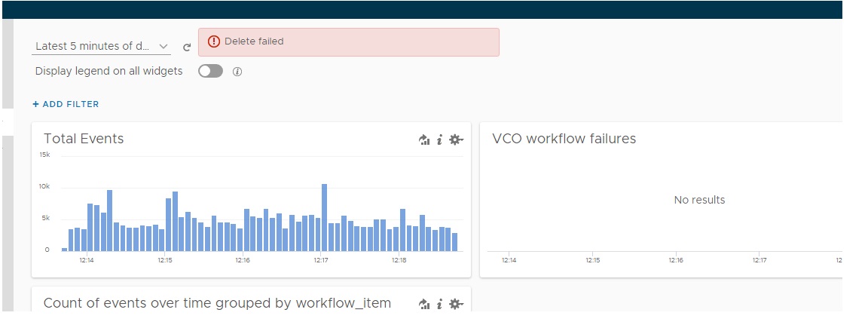The width and height of the screenshot is (868, 328).
Task: Enable Display legend on all widgets
Action: (210, 71)
